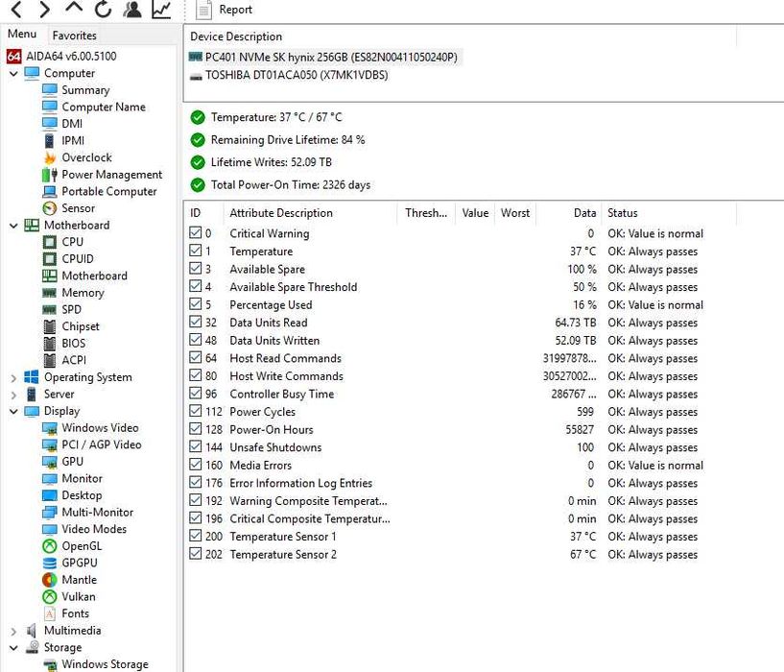Open the Windows Video icon
784x672 pixels.
[x=50, y=428]
